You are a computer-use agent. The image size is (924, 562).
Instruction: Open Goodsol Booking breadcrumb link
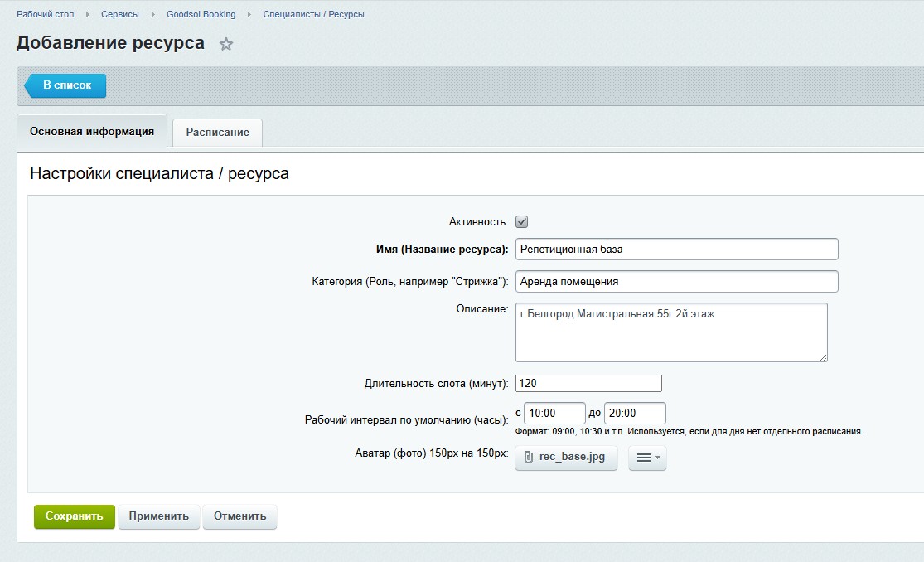(x=201, y=14)
